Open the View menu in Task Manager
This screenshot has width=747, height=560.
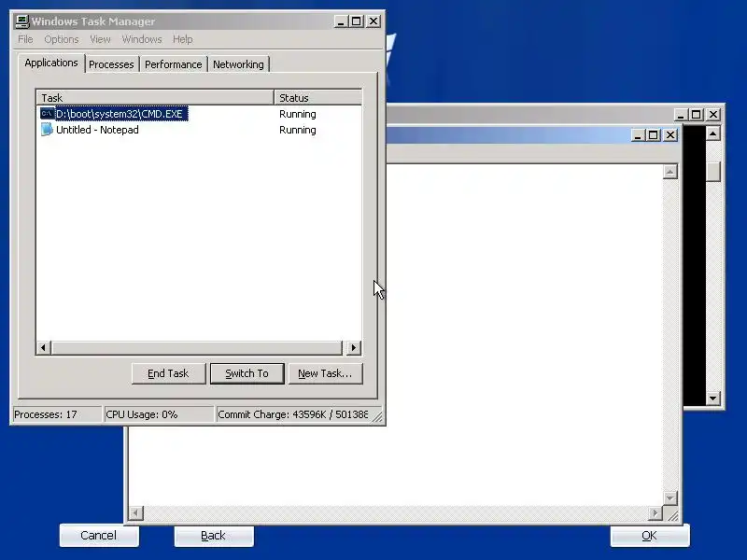point(100,39)
